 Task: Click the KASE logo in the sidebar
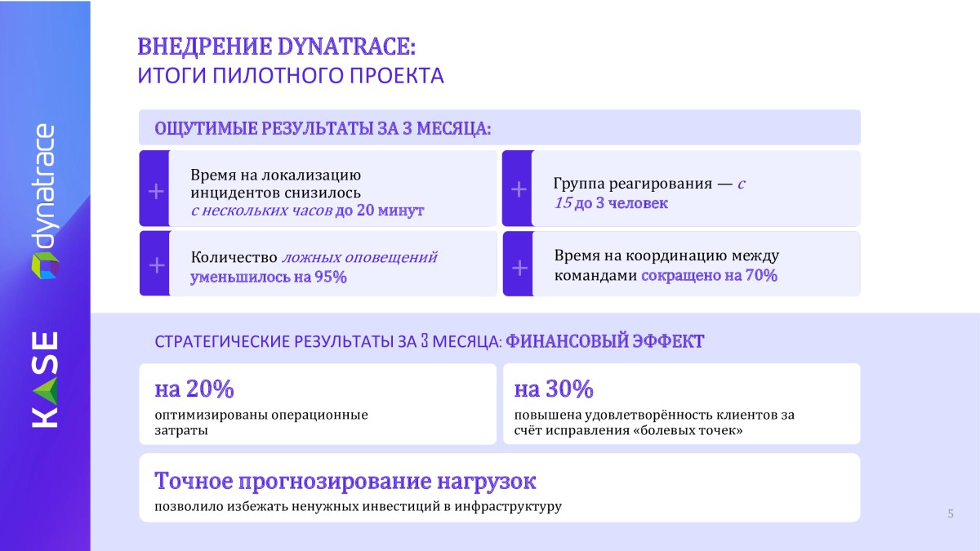[45, 378]
